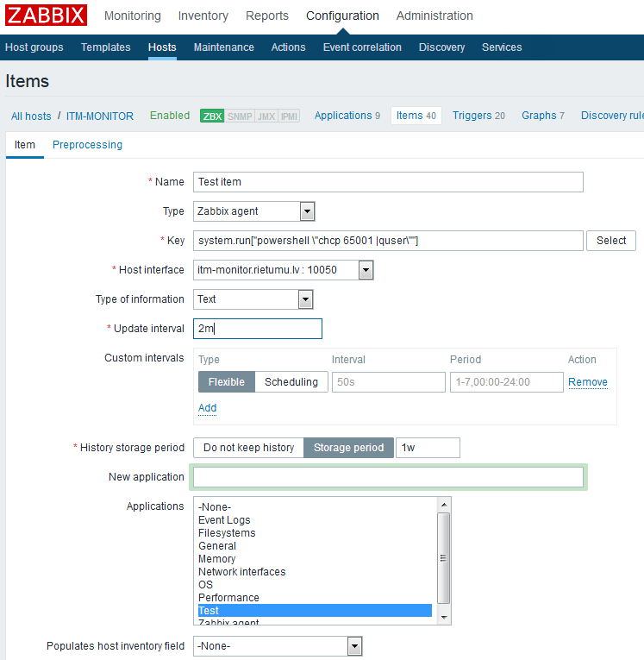Click the New application input field
Image resolution: width=644 pixels, height=660 pixels.
pyautogui.click(x=388, y=477)
